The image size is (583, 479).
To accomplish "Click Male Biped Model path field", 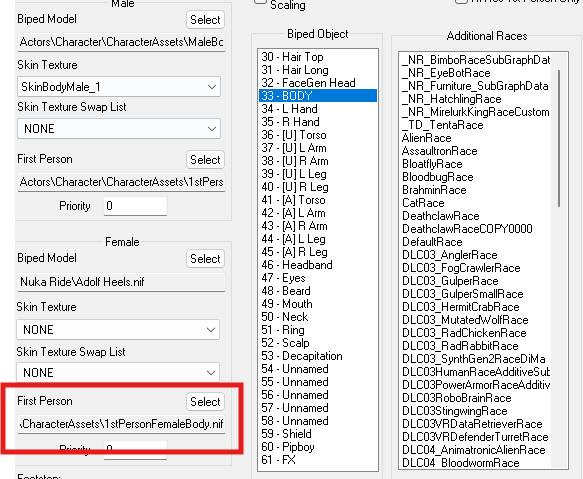I will pos(121,42).
